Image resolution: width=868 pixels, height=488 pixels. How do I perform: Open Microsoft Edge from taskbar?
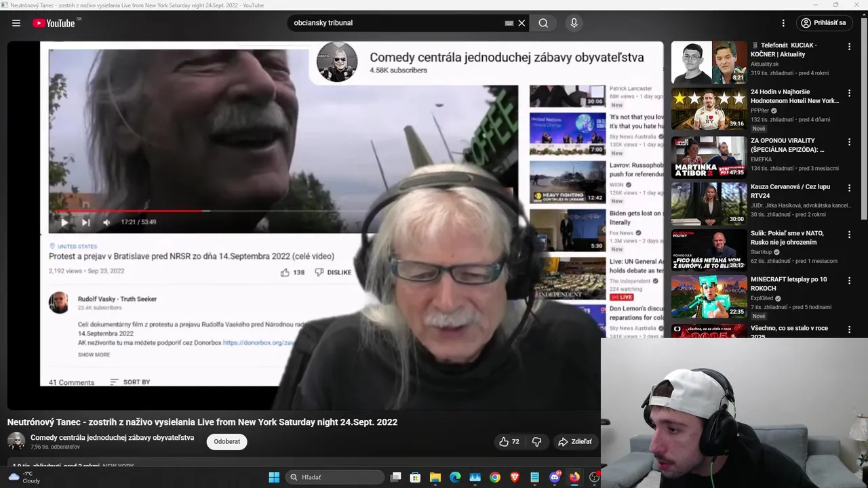[455, 477]
